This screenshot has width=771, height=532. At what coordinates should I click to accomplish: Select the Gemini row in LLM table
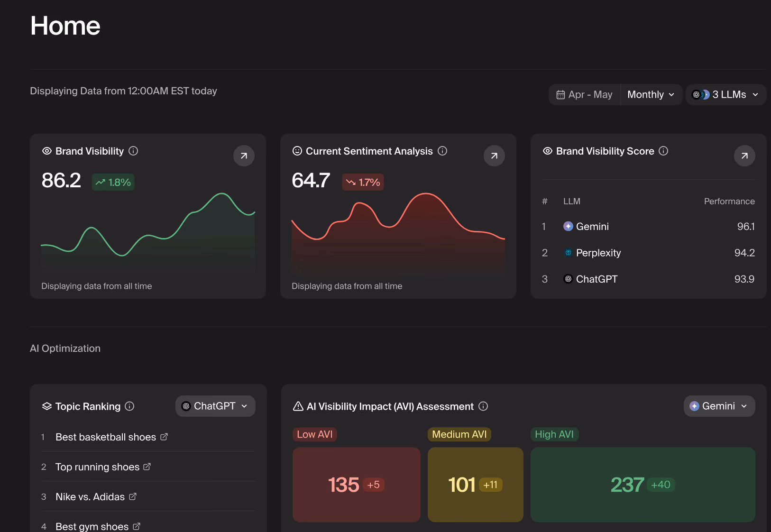[648, 227]
